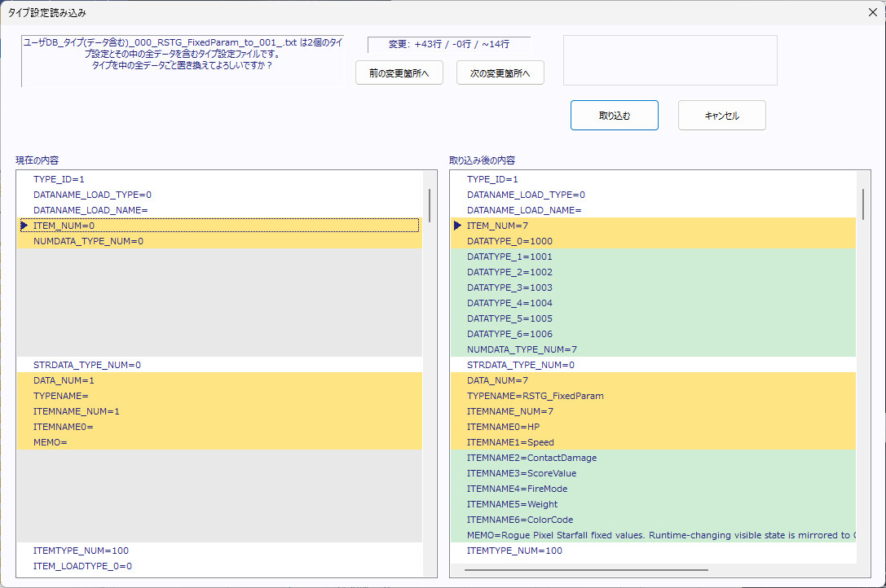
Task: Select DATANAME_LOAD_TYPE=0 in right pane
Action: [653, 195]
